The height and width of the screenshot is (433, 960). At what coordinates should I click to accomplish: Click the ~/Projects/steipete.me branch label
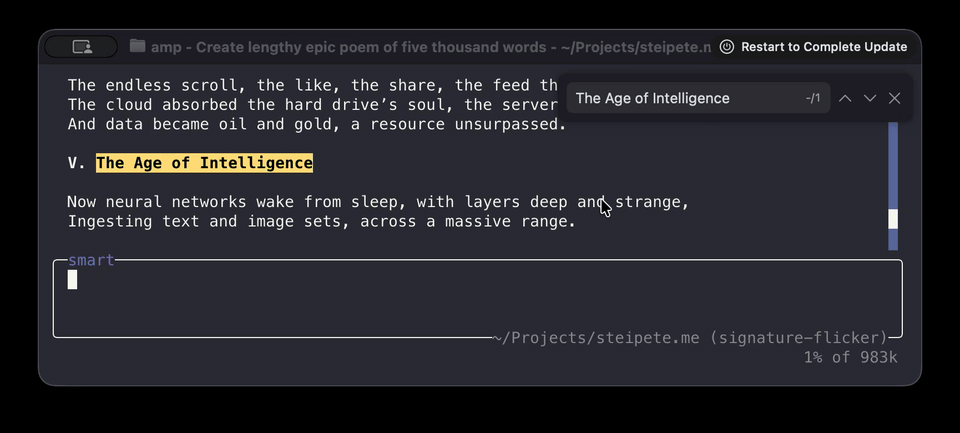[690, 337]
